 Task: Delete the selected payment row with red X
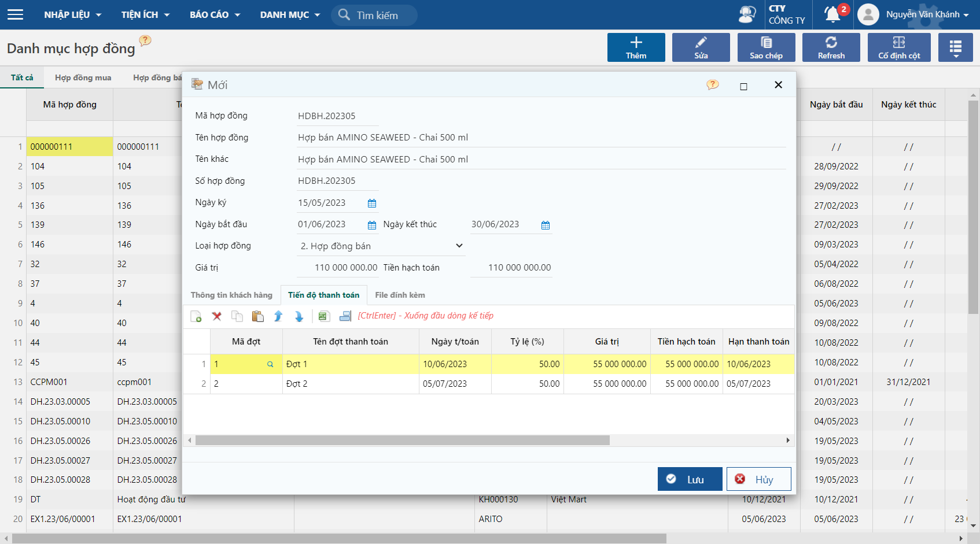click(x=217, y=316)
